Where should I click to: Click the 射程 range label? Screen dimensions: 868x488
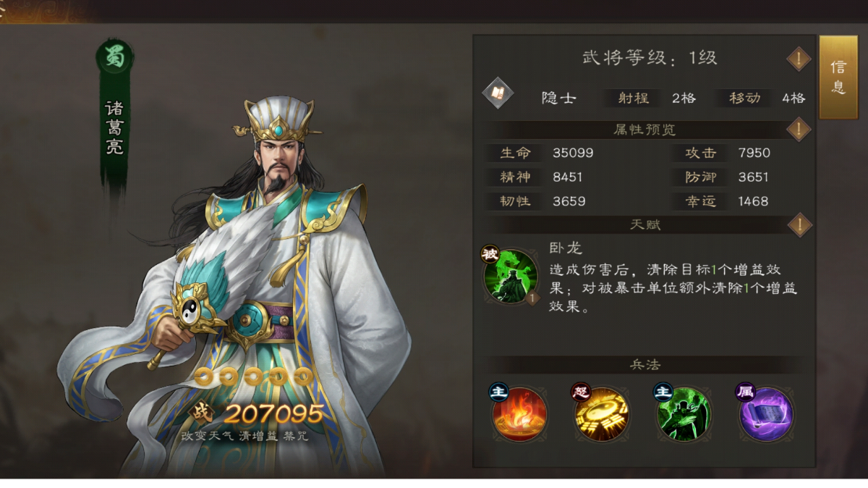point(633,98)
